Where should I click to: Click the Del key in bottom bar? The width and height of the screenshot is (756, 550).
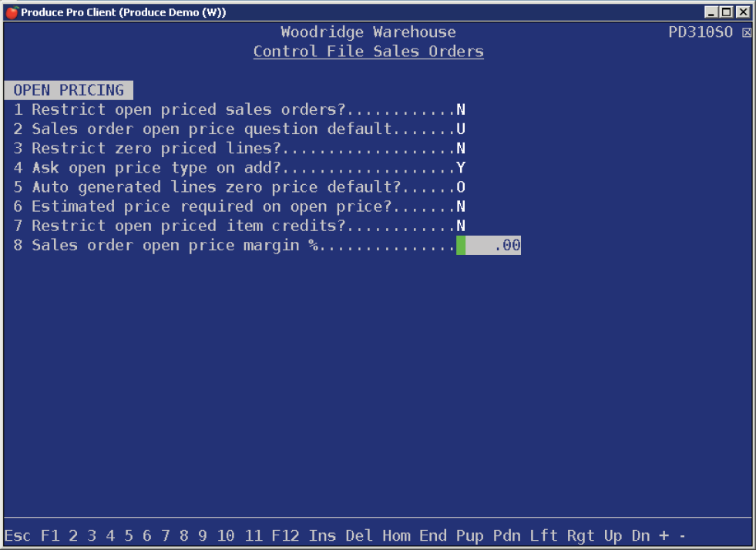click(359, 535)
